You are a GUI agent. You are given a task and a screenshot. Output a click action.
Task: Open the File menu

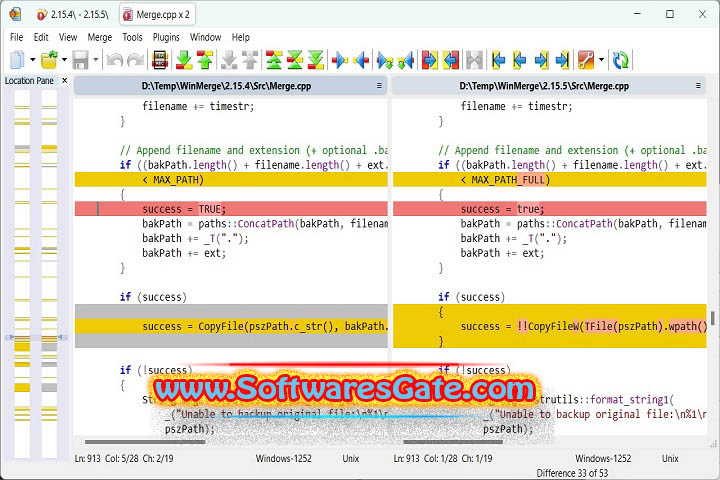[17, 37]
